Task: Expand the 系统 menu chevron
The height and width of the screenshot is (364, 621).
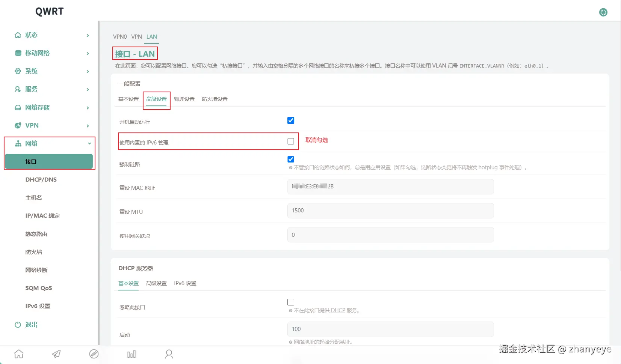Action: click(88, 71)
